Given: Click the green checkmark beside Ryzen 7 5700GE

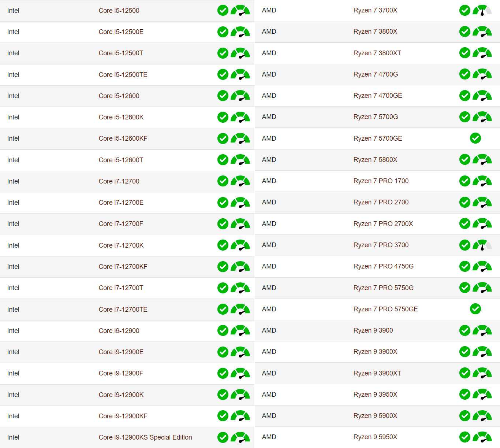Looking at the screenshot, I should point(475,138).
